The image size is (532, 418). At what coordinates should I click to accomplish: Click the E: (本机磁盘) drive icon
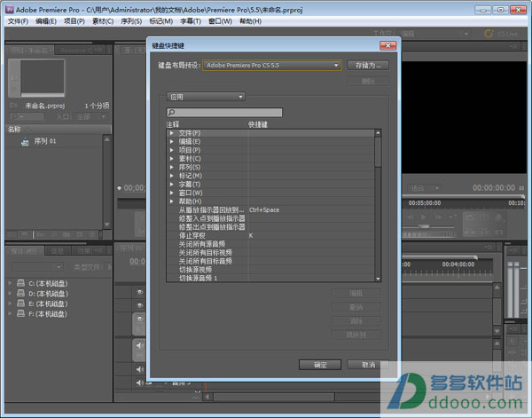click(x=21, y=304)
